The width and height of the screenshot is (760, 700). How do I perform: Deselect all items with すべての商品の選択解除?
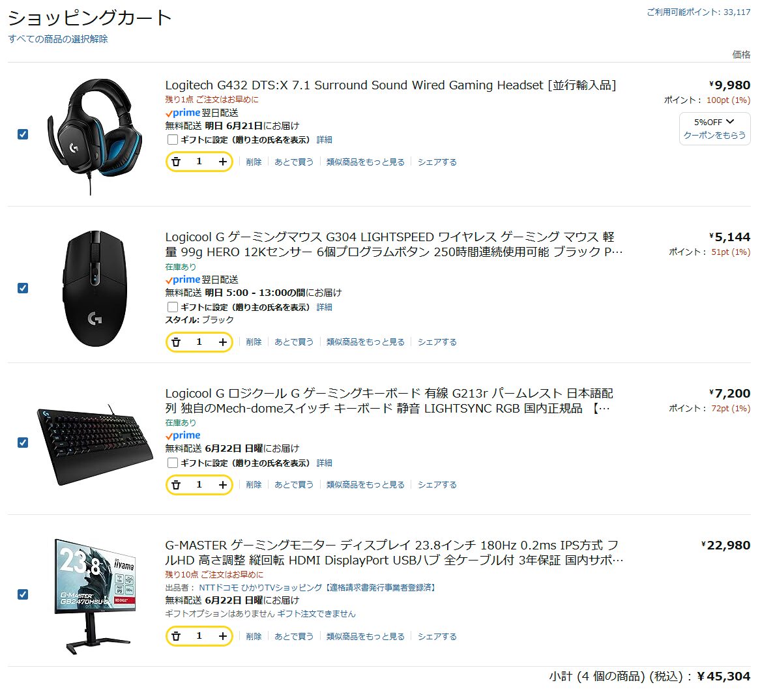click(x=57, y=39)
